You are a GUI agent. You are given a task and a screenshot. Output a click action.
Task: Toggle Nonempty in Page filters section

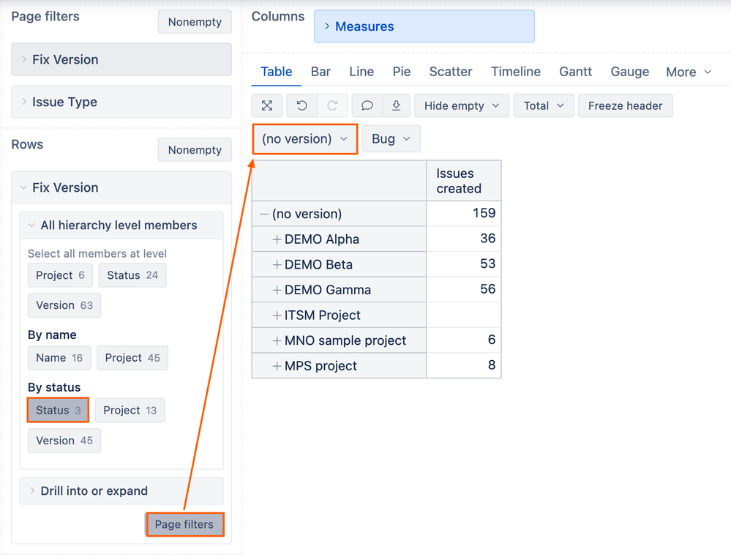(195, 22)
